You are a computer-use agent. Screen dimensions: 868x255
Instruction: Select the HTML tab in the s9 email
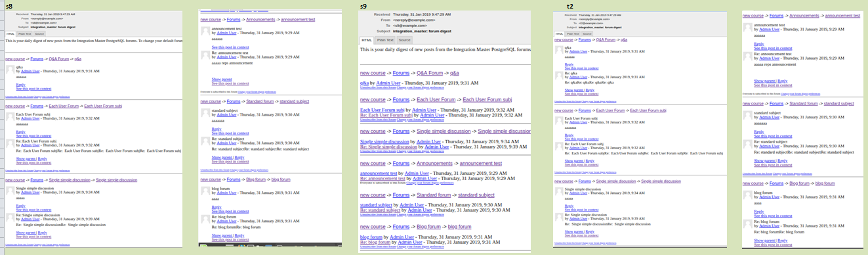pos(367,40)
